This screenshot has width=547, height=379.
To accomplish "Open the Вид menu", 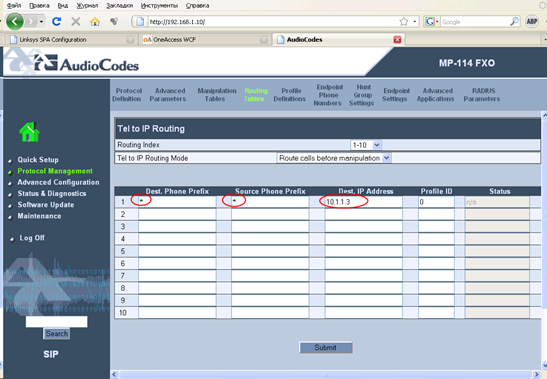I will tap(63, 5).
